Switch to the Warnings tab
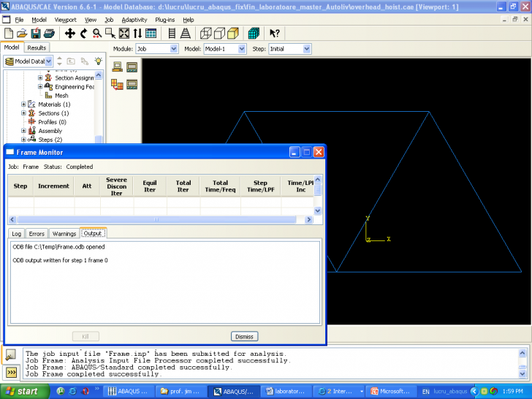 (64, 233)
